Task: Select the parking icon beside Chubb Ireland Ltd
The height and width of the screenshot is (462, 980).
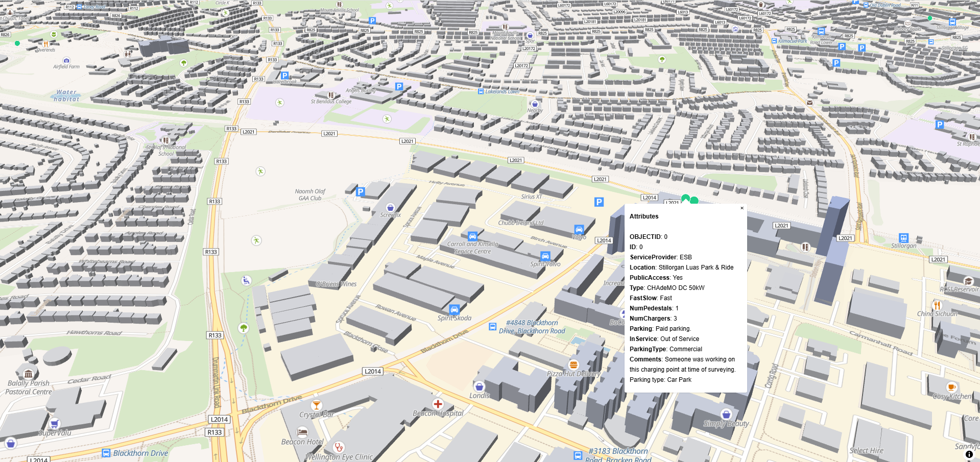Action: coord(600,202)
